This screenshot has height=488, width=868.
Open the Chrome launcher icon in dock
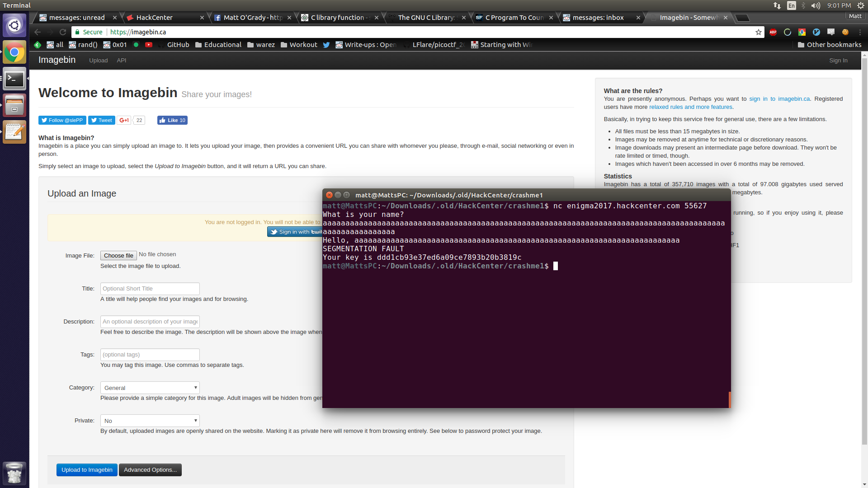coord(14,53)
